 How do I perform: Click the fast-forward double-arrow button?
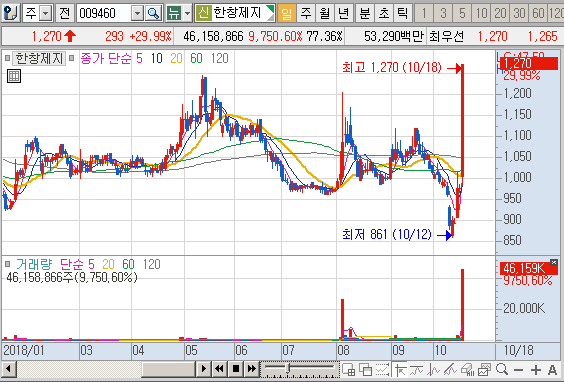(x=251, y=369)
